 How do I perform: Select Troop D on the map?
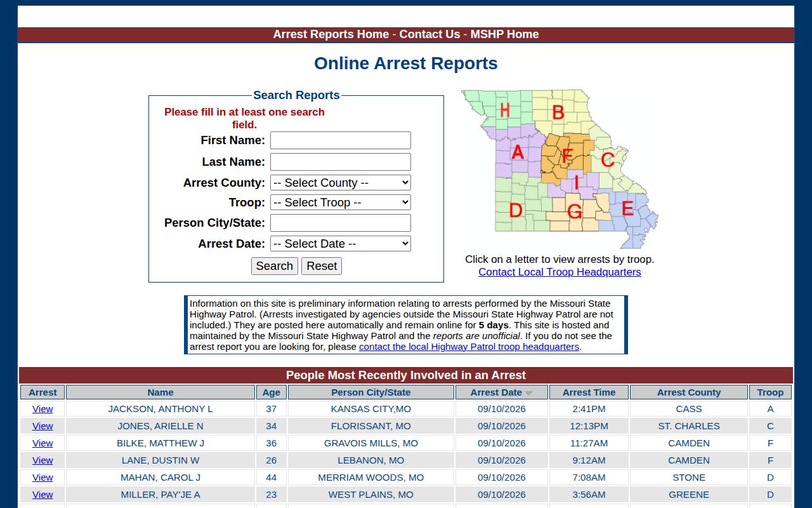click(516, 210)
